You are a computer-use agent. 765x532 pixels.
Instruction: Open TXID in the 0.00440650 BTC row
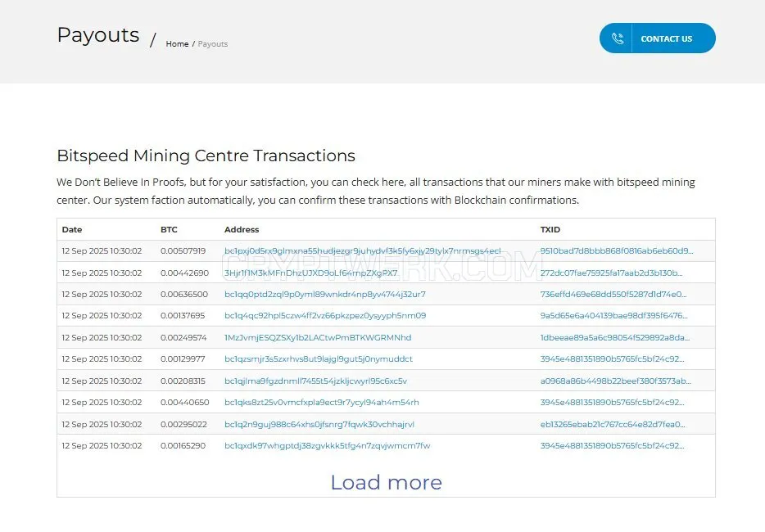point(613,403)
